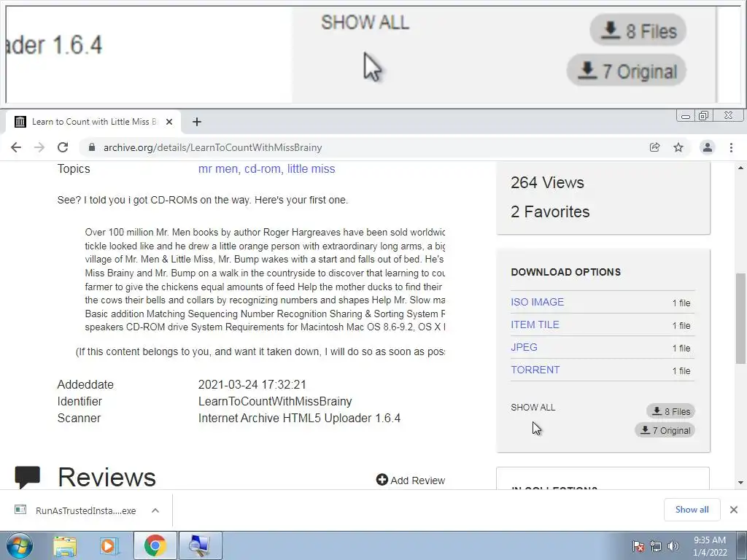Click the volume speaker tray icon
The height and width of the screenshot is (560, 747).
[x=673, y=546]
